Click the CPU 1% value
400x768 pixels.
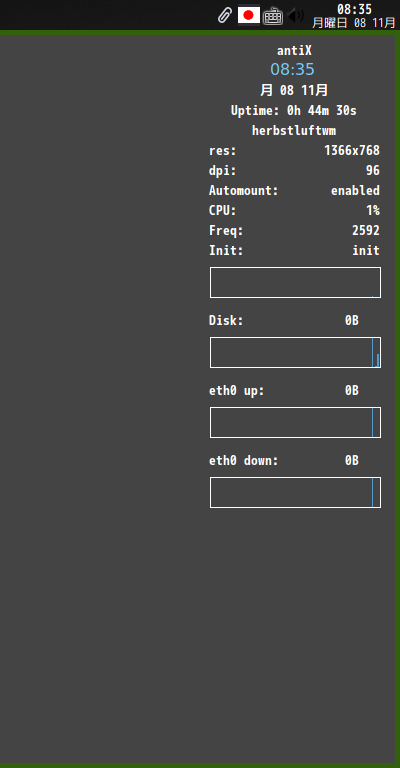point(373,211)
